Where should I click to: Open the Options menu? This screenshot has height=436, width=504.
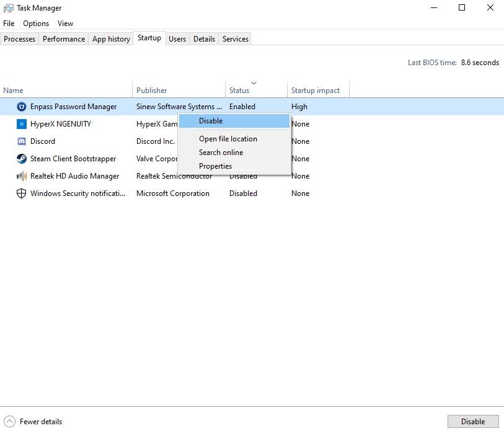pos(36,24)
